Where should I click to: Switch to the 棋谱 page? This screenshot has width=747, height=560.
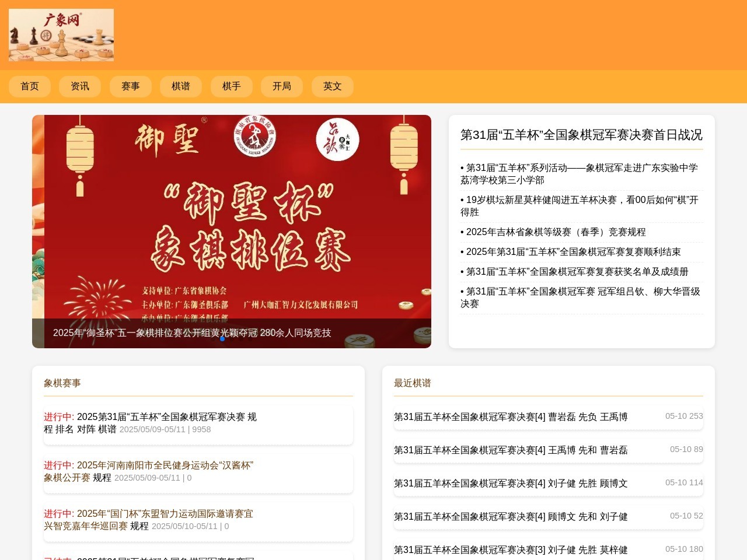181,86
